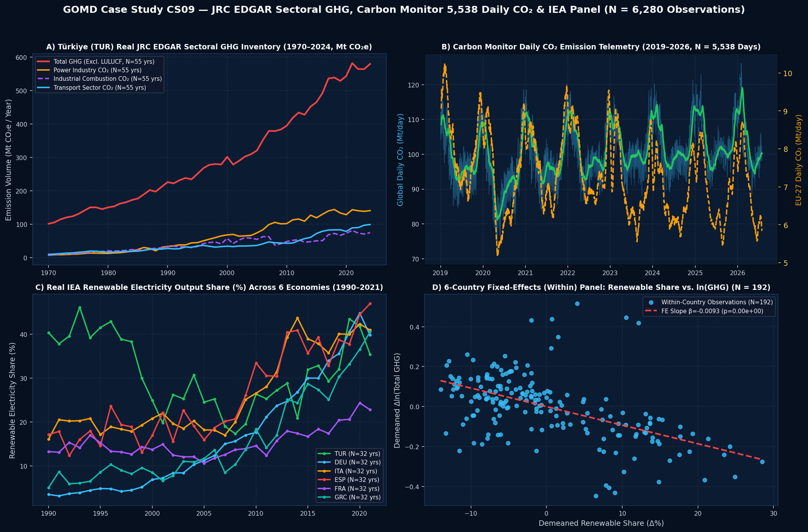This screenshot has height=532, width=808.
Task: Click legend entry Transport Sector CO₂ (N=55 yrs)
Action: click(x=100, y=88)
